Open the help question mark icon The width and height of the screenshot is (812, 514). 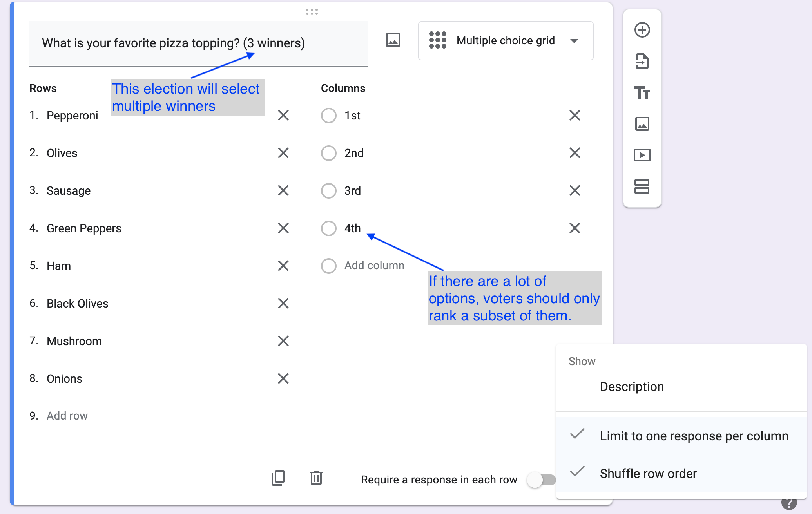789,503
